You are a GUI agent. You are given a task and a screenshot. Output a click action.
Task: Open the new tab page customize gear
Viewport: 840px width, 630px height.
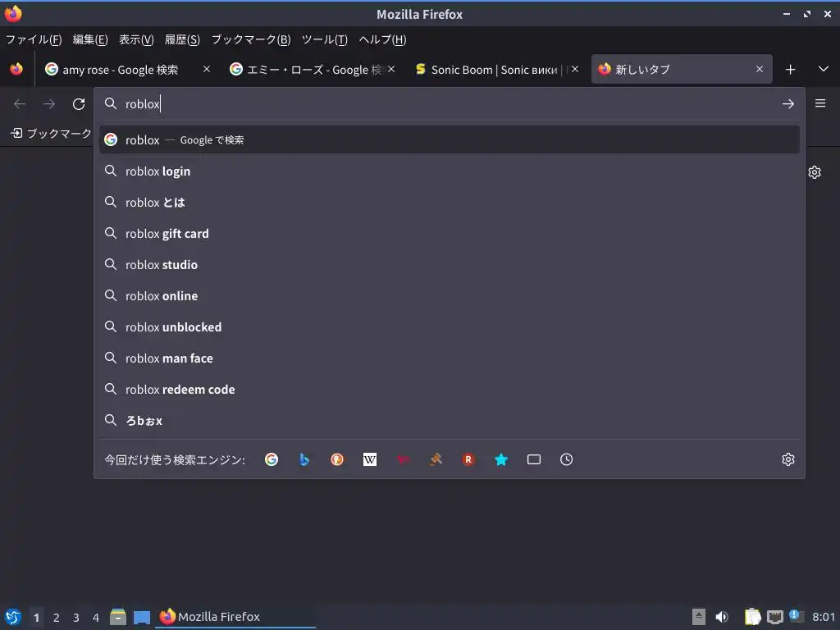(815, 172)
